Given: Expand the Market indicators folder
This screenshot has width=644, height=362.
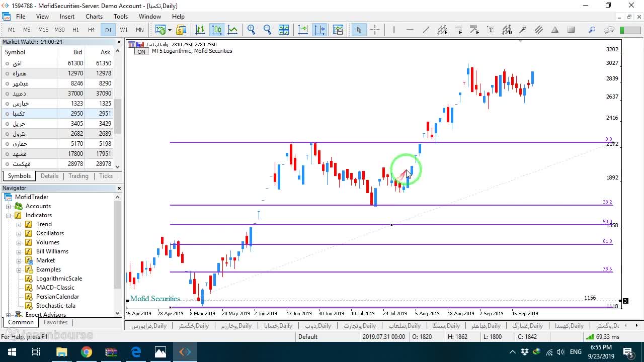Looking at the screenshot, I should [19, 260].
